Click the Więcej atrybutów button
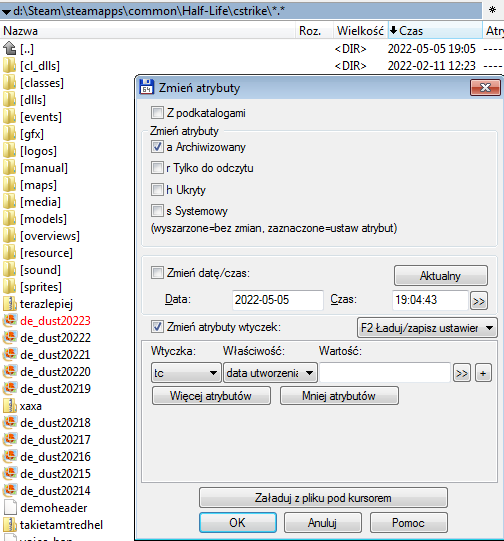 point(211,396)
